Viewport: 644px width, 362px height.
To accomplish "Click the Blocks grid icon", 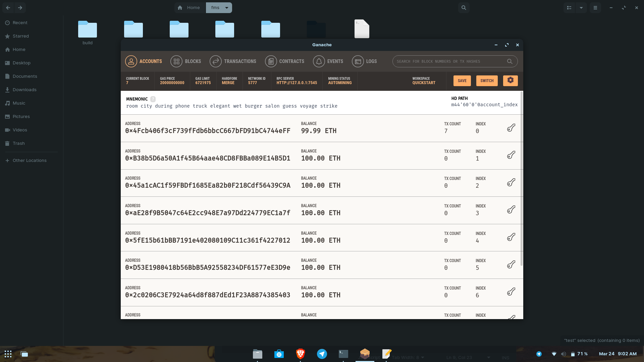I will click(176, 61).
